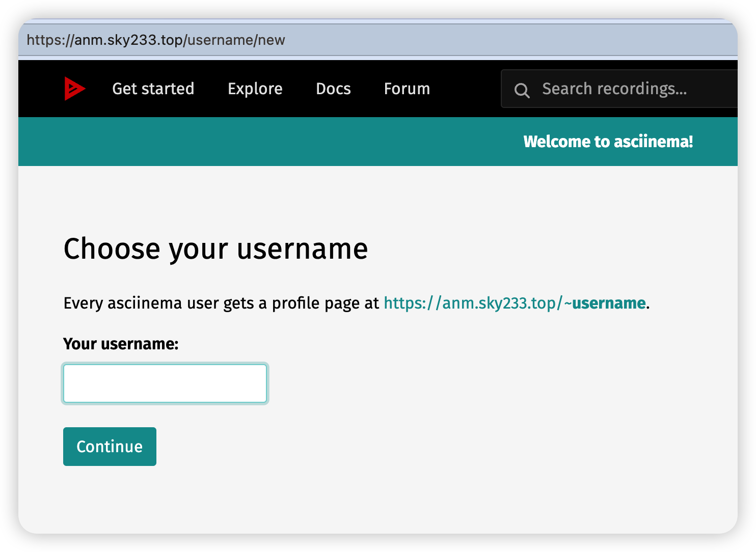
Task: Click the 'Every asciinema user gets' description text
Action: point(221,303)
